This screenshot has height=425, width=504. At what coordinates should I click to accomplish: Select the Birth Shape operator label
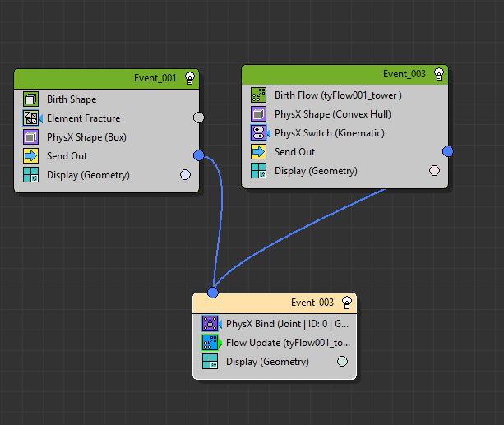pyautogui.click(x=72, y=99)
